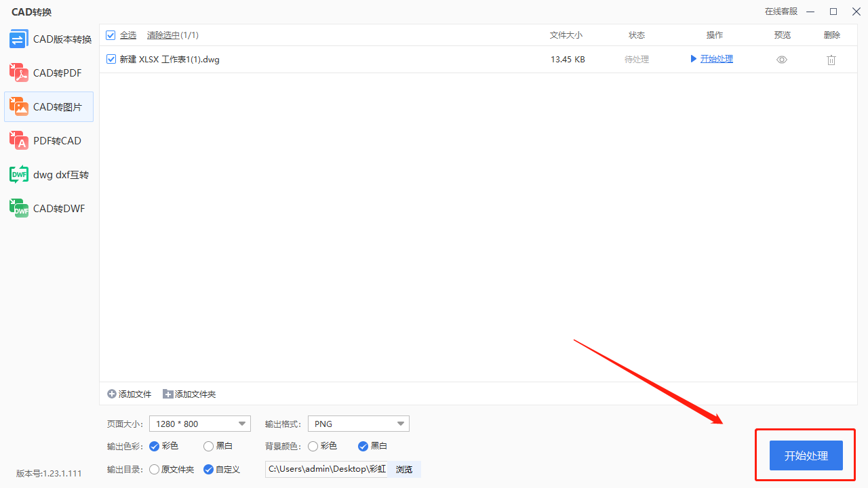Click the output directory path field
Viewport: 868px width, 488px height.
[325, 469]
